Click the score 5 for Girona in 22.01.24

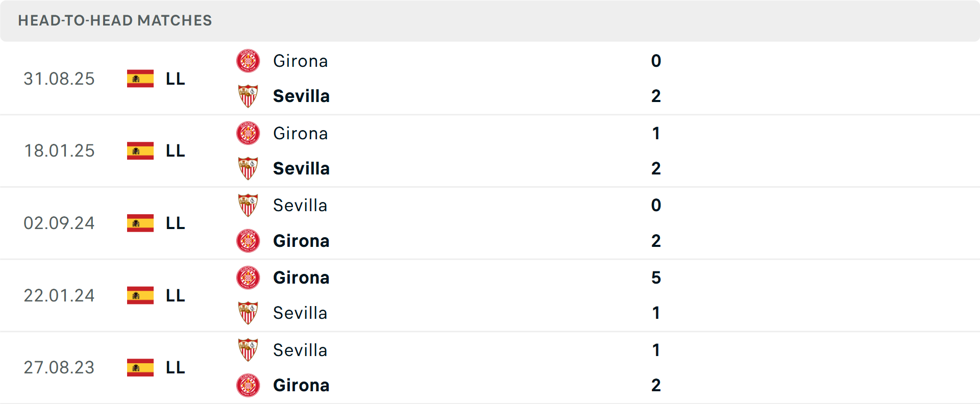pyautogui.click(x=656, y=278)
